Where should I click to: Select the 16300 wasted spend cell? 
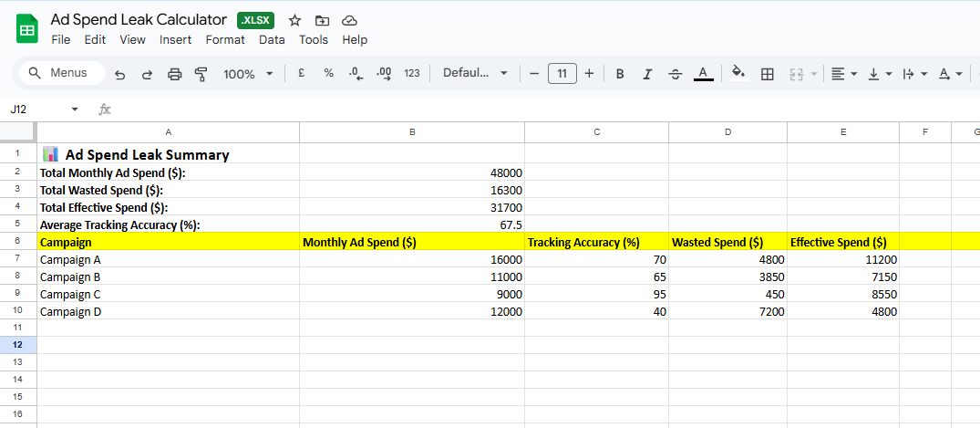[x=412, y=190]
